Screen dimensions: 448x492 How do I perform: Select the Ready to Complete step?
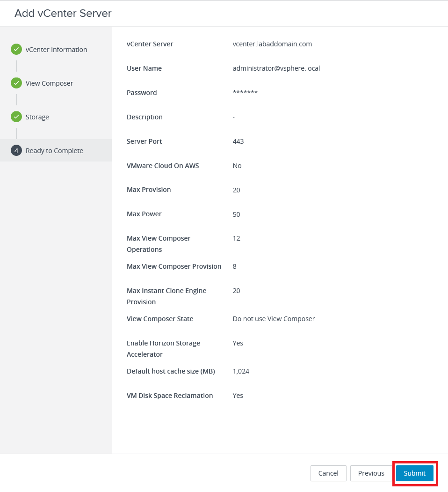click(54, 151)
